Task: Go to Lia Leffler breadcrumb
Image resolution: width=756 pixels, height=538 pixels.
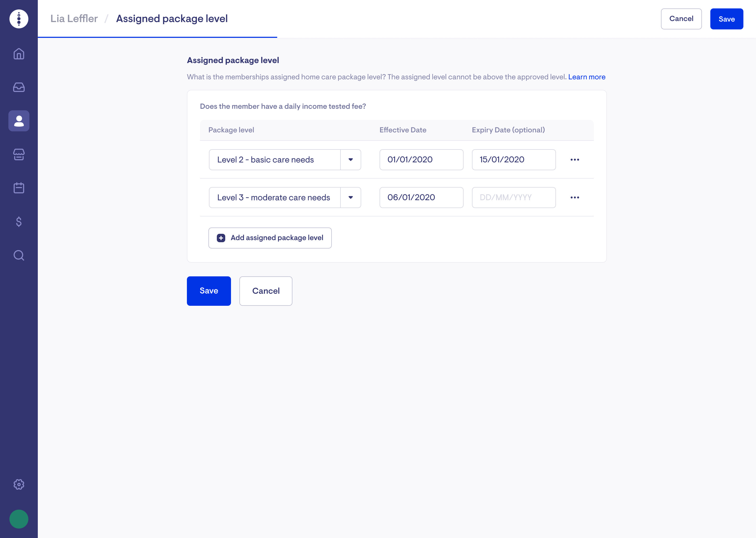Action: pos(74,19)
